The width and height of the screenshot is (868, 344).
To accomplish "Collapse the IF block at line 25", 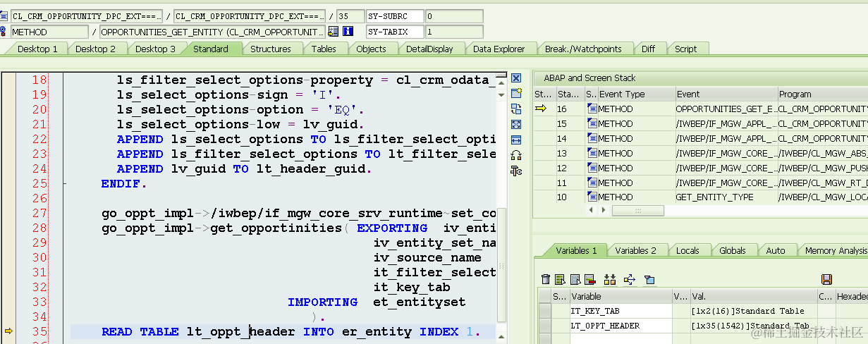I will [66, 183].
